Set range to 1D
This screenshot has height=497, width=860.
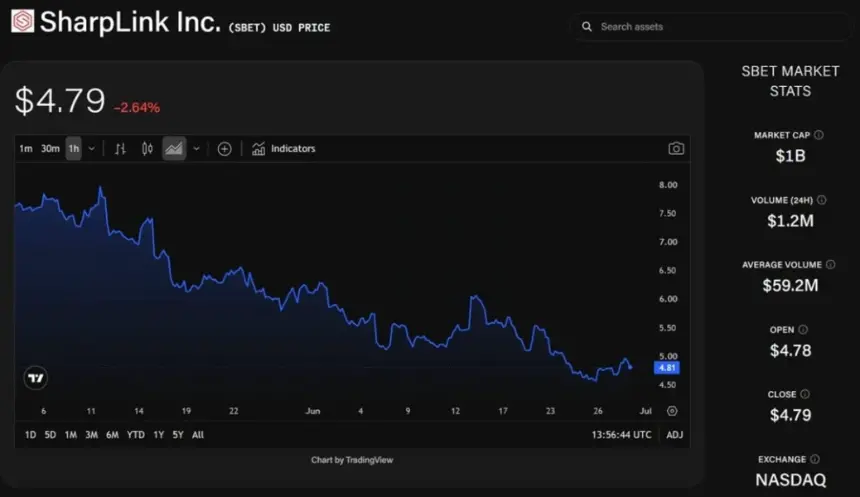point(30,435)
